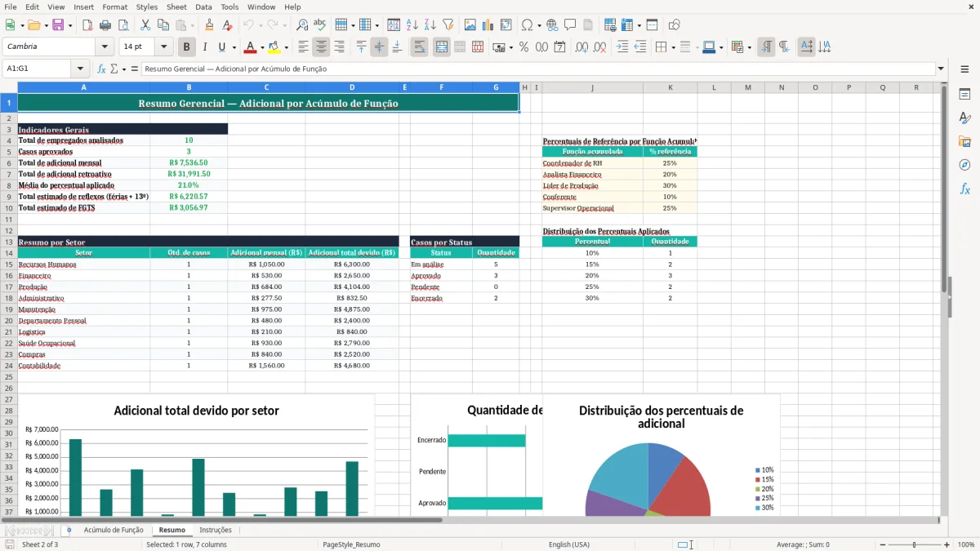Viewport: 980px width, 551px height.
Task: Click Sort Ascending icon
Action: click(x=412, y=25)
